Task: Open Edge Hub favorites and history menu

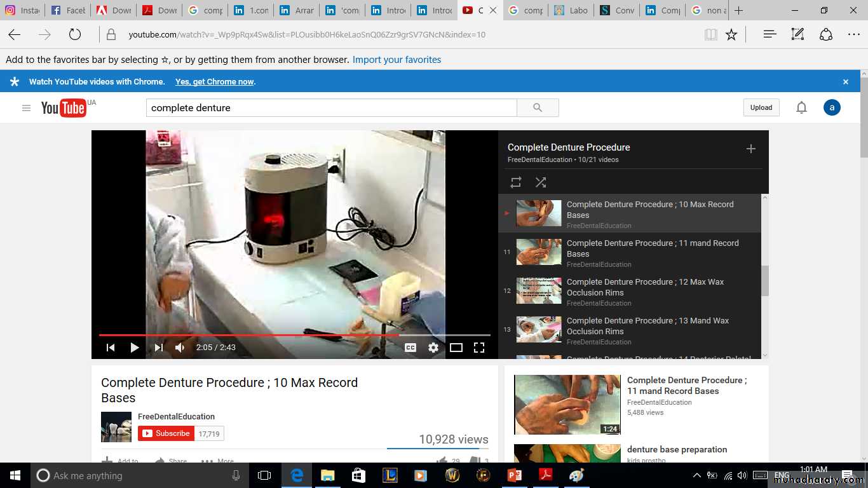Action: pos(770,34)
